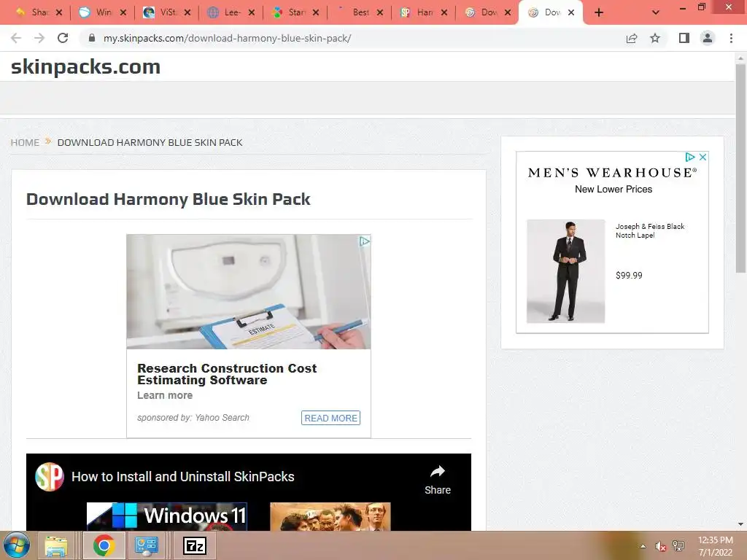Image resolution: width=747 pixels, height=560 pixels.
Task: Click the scrollbar down arrow
Action: coord(740,524)
